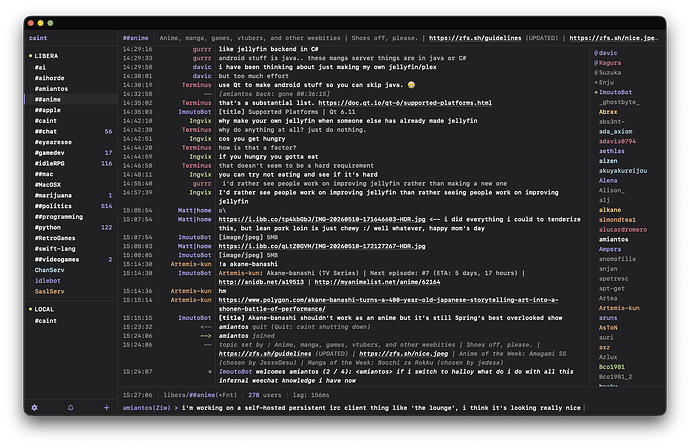Select user Abrax in nick list
This screenshot has width=690, height=447.
(x=608, y=112)
